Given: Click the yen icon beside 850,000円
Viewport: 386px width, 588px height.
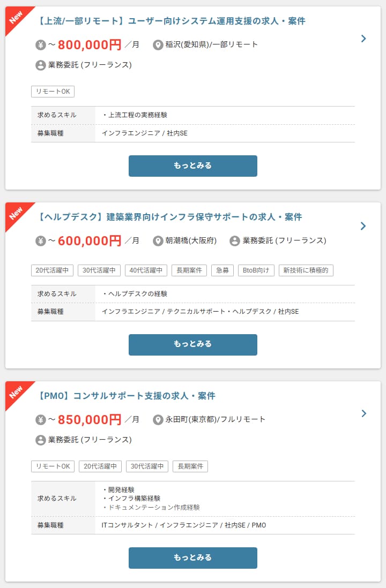Looking at the screenshot, I should click(x=41, y=420).
